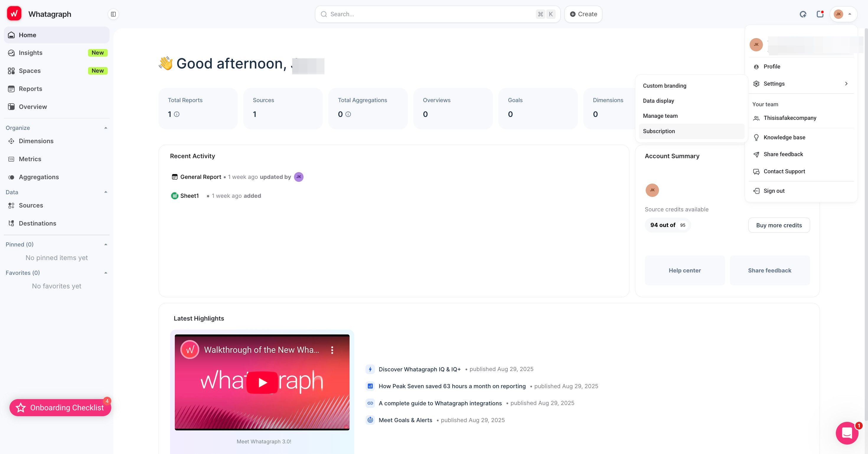Click the Buy more credits button
The image size is (868, 454).
(x=779, y=225)
